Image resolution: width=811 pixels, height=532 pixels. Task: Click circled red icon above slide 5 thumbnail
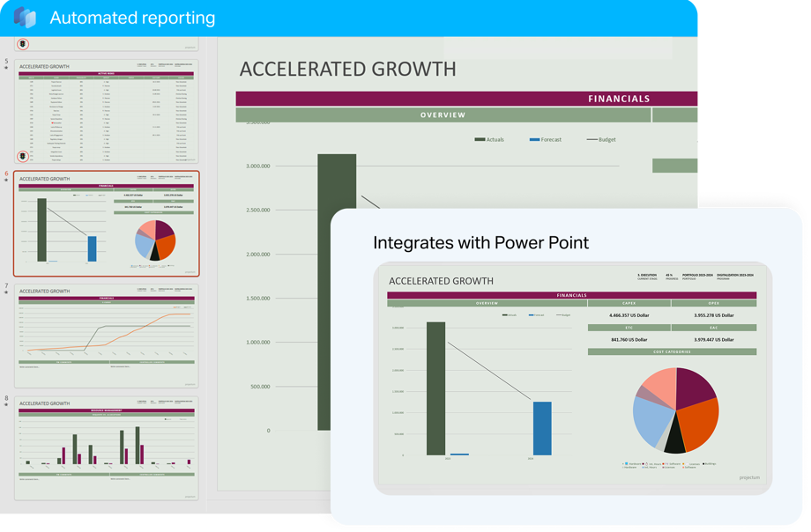coord(24,44)
